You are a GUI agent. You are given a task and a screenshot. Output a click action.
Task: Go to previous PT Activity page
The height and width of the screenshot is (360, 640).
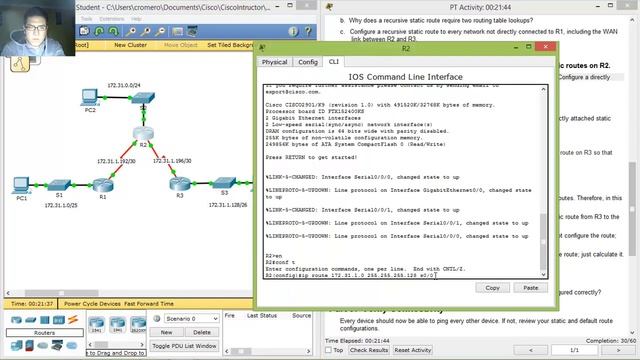(x=531, y=350)
